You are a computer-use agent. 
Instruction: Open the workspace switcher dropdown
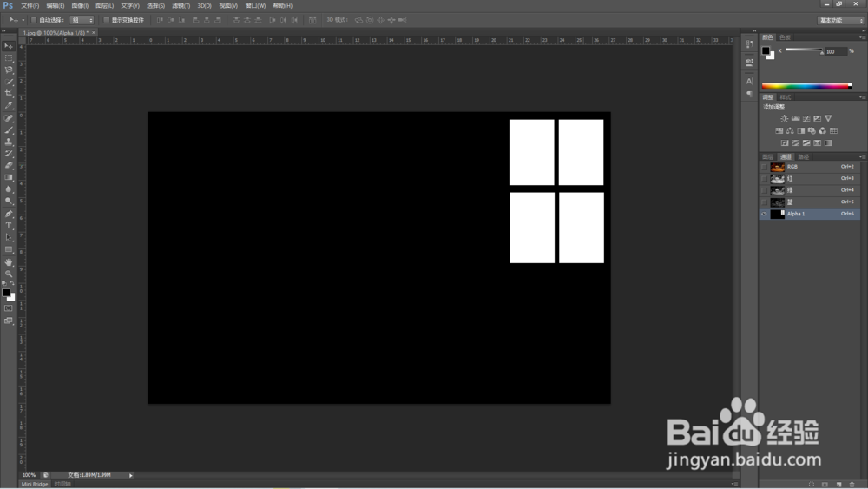(841, 21)
